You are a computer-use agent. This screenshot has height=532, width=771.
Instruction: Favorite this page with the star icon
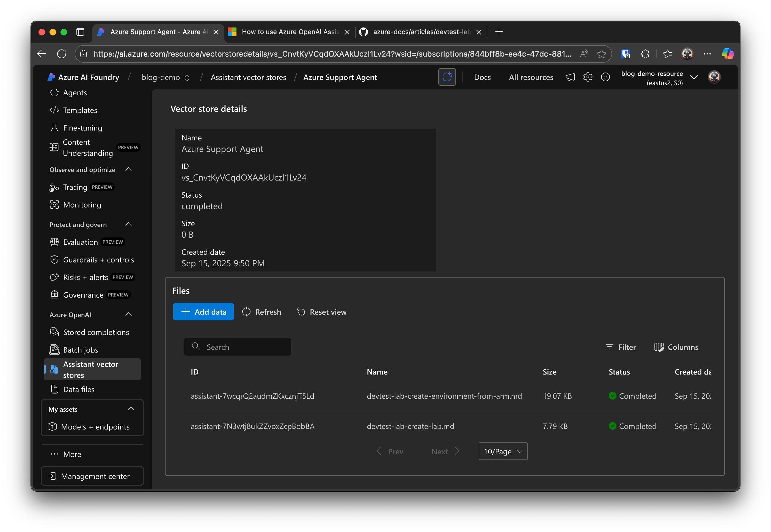[x=601, y=54]
